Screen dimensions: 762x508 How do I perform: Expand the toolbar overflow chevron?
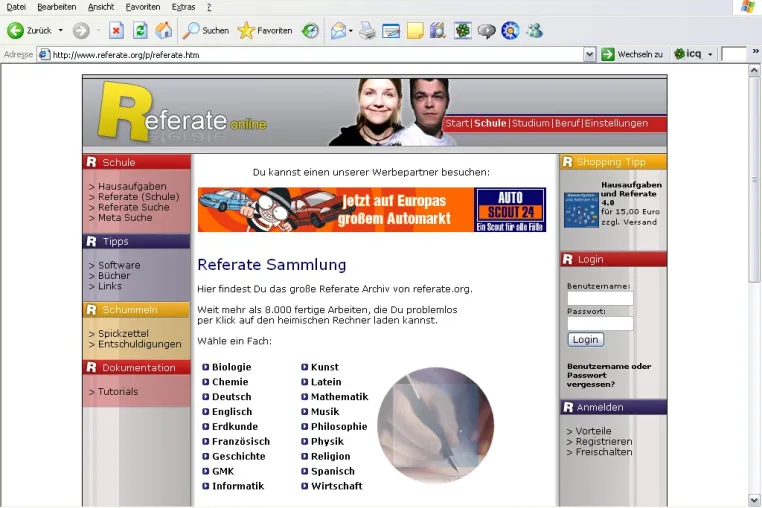pyautogui.click(x=756, y=51)
